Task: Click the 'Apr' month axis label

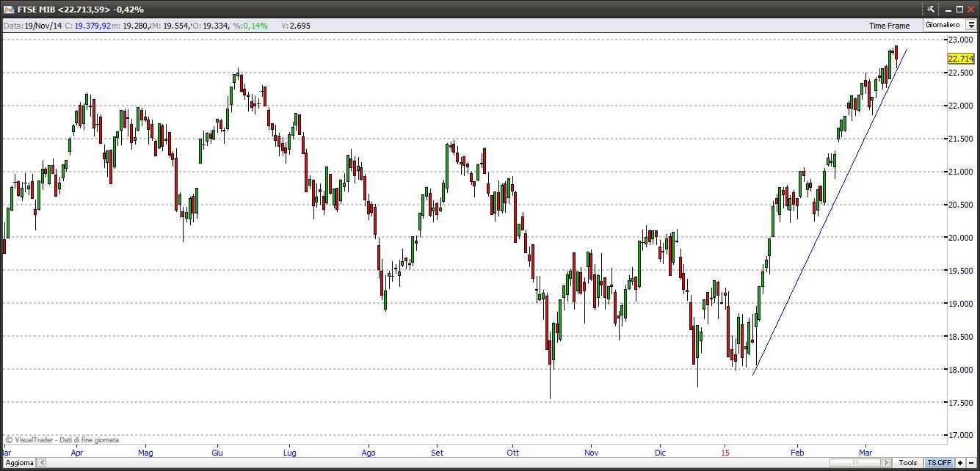Action: click(x=77, y=453)
